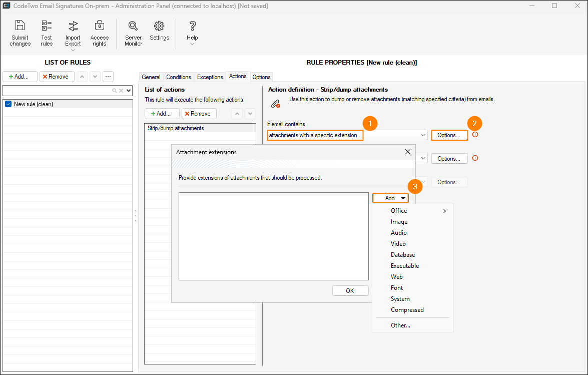Select the Strip/dump attachments action

[176, 128]
